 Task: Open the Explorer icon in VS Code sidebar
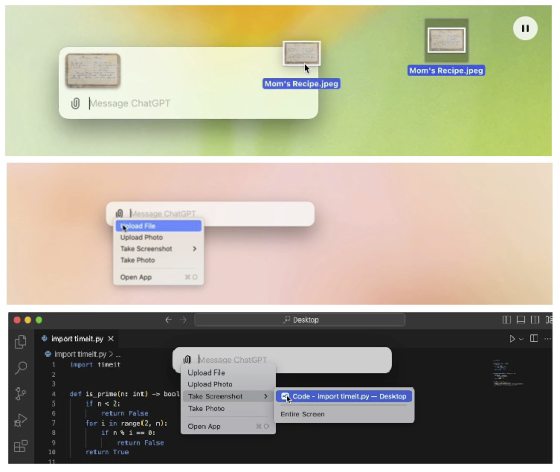pos(21,342)
